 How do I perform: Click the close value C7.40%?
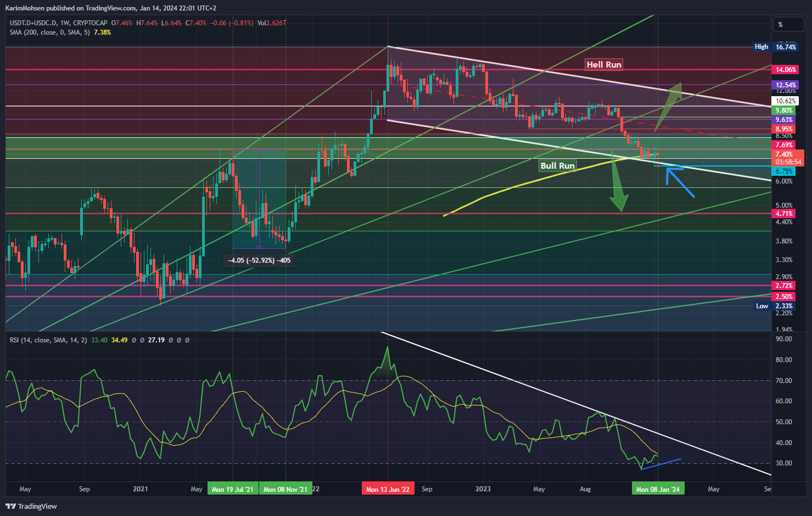pyautogui.click(x=196, y=23)
